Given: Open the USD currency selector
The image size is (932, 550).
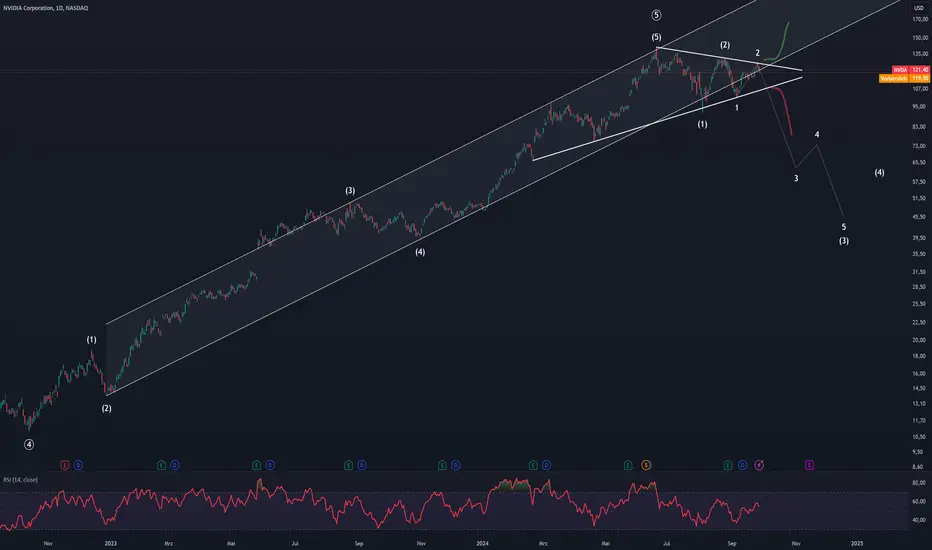Looking at the screenshot, I should 919,8.
